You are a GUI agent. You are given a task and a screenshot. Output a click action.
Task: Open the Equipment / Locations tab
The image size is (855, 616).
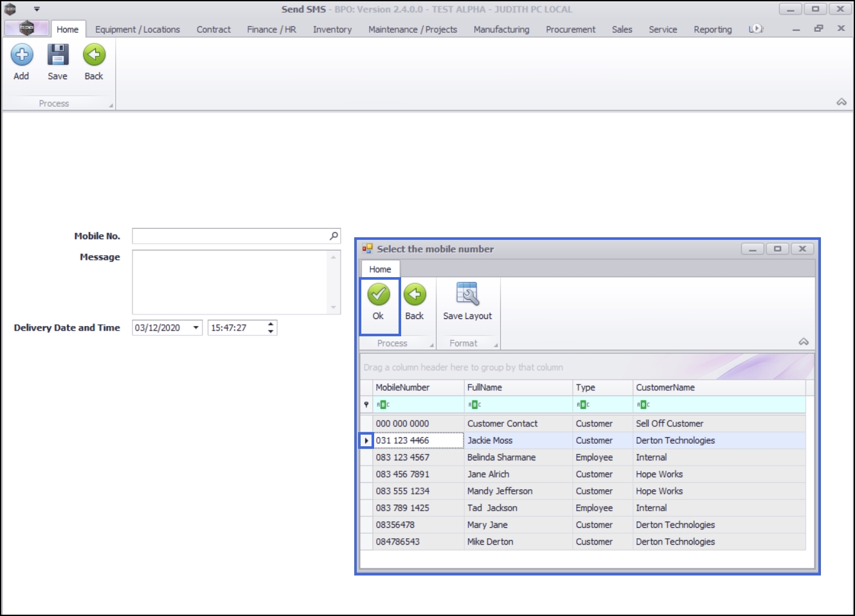coord(138,30)
